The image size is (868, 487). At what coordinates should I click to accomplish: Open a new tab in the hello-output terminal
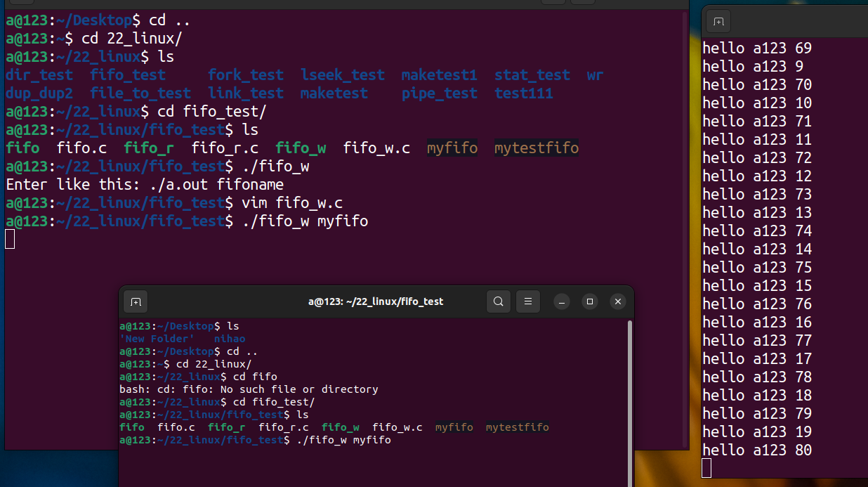(718, 21)
